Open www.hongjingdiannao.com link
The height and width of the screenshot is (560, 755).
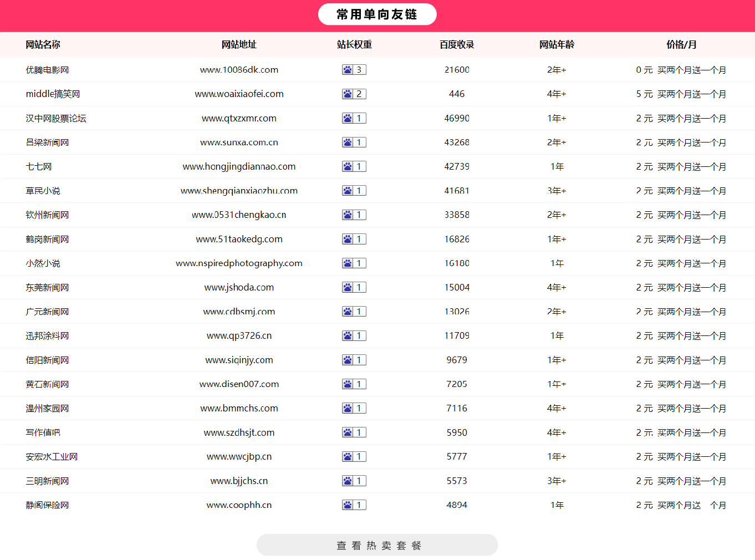coord(239,166)
